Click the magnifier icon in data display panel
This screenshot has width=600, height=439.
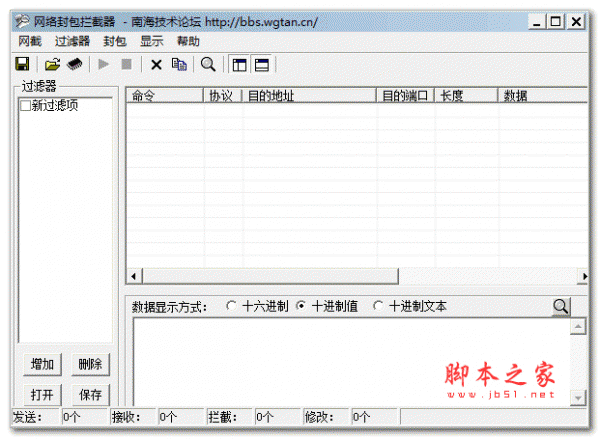click(x=561, y=307)
